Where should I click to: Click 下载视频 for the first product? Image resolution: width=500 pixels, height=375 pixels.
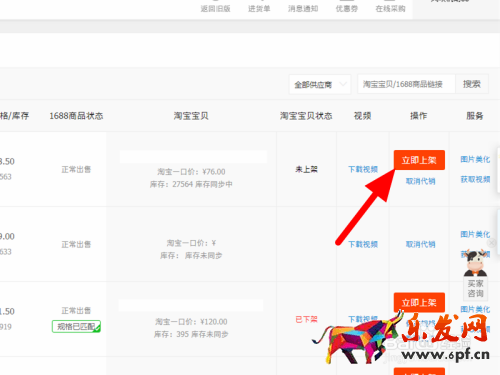[363, 169]
